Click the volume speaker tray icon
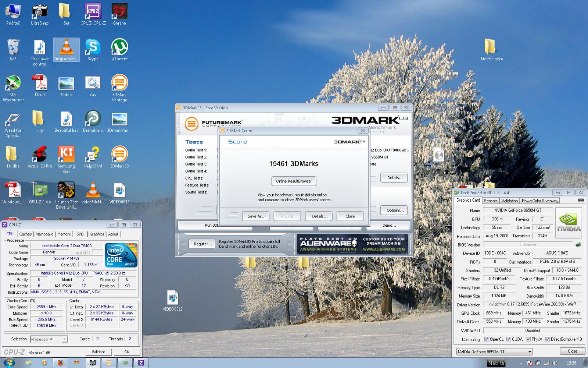 pyautogui.click(x=555, y=363)
